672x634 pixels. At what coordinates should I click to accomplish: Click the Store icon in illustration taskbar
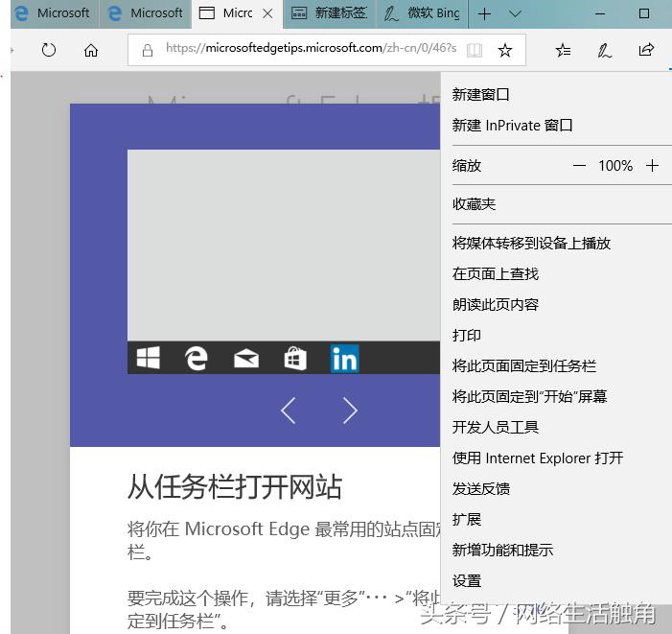[x=295, y=359]
